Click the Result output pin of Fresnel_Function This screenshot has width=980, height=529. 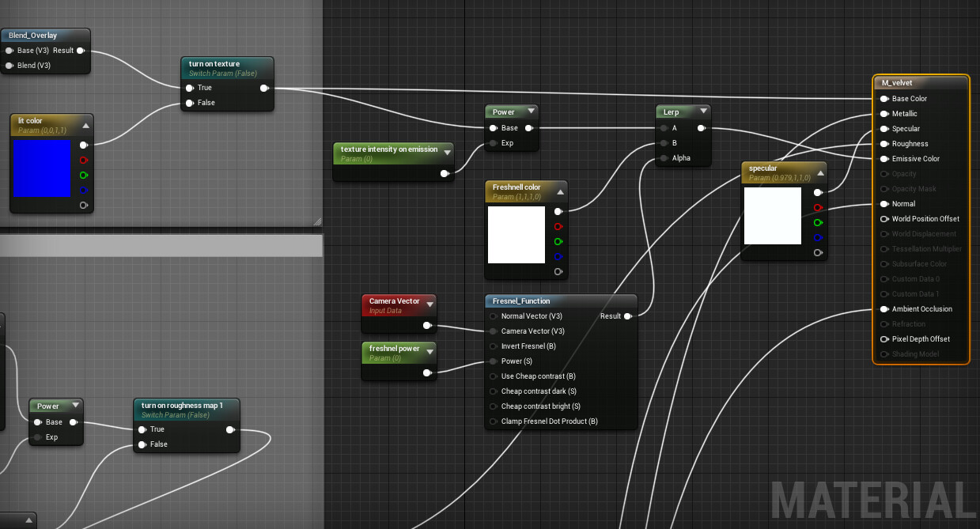pos(628,316)
